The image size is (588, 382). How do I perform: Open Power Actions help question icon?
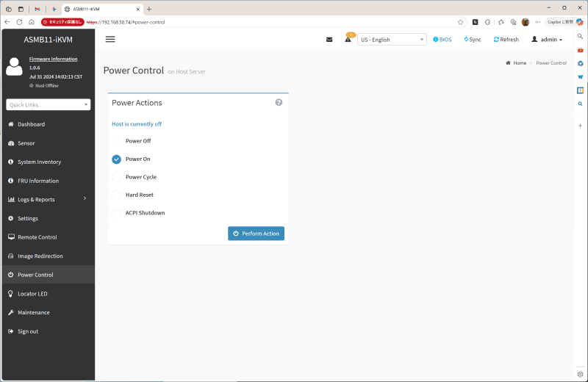click(279, 102)
